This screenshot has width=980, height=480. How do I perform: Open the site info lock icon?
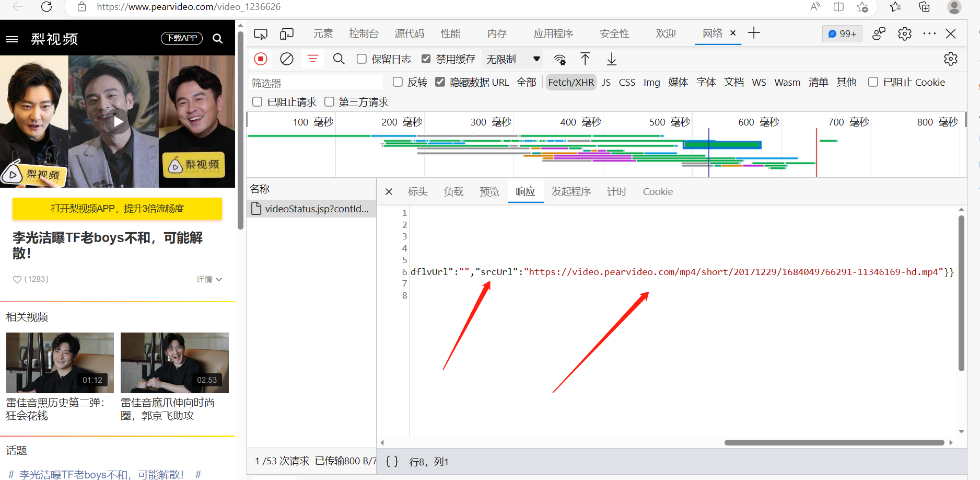click(81, 7)
